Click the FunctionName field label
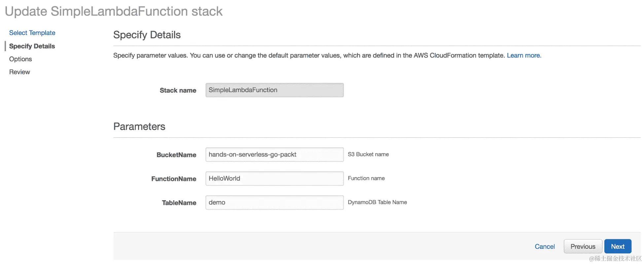Screen dimensions: 644x264 point(174,179)
